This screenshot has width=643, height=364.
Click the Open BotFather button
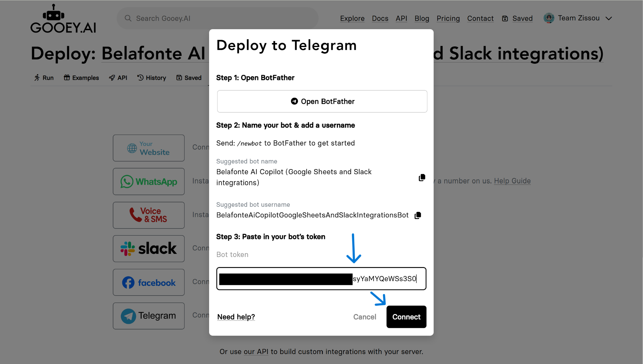click(x=322, y=101)
